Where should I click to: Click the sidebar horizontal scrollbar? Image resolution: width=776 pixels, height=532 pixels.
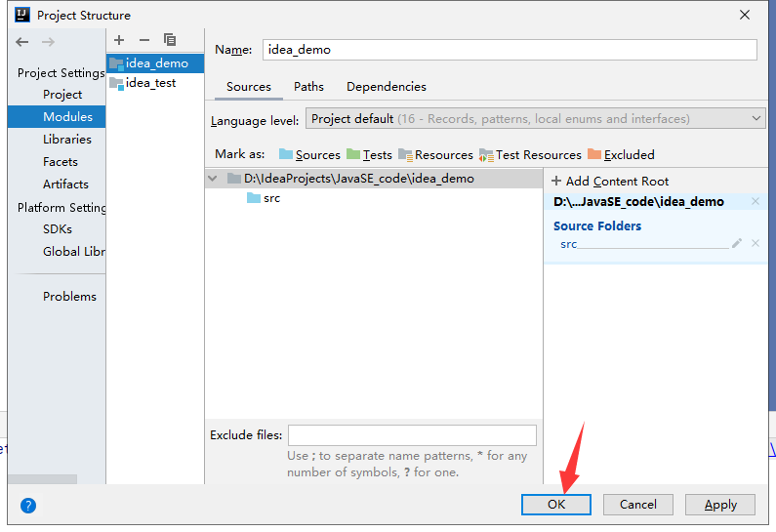(x=43, y=479)
